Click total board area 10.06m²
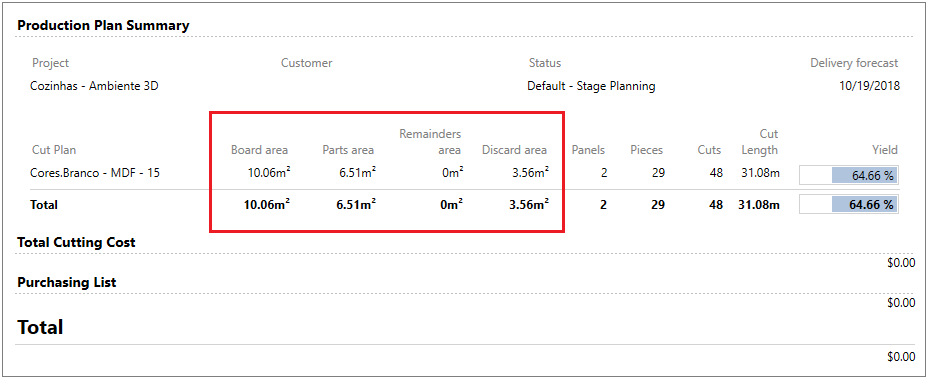Viewport: 933px width, 385px height. click(267, 205)
